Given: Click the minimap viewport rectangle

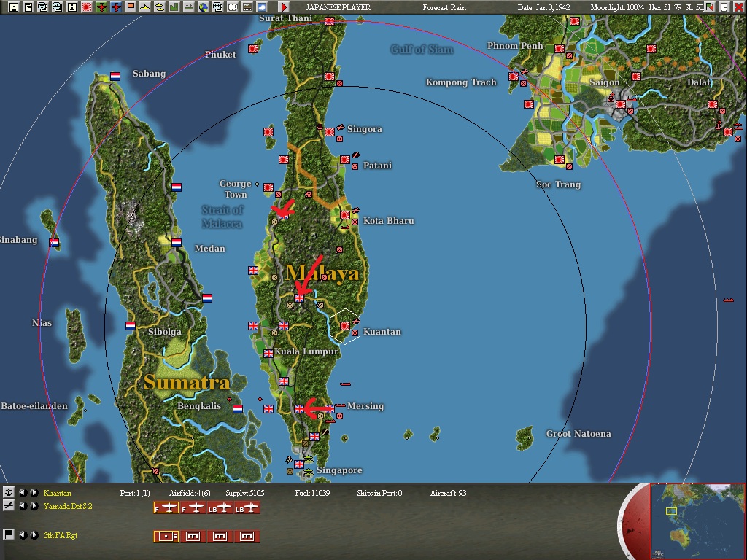Looking at the screenshot, I should point(672,513).
